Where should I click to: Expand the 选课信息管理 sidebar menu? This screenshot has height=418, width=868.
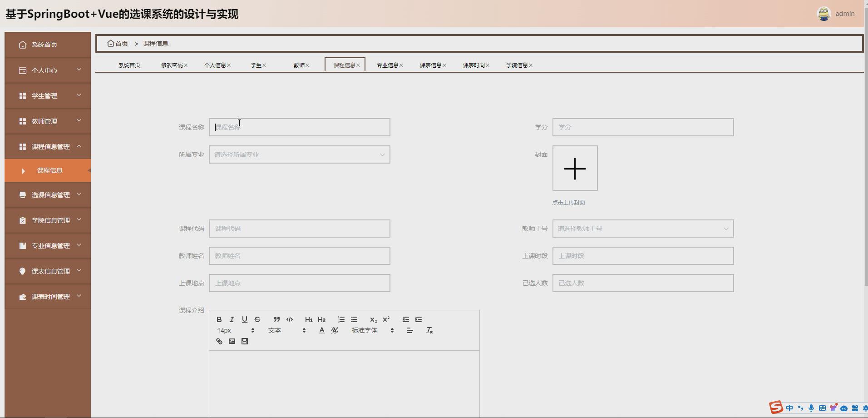(x=48, y=195)
